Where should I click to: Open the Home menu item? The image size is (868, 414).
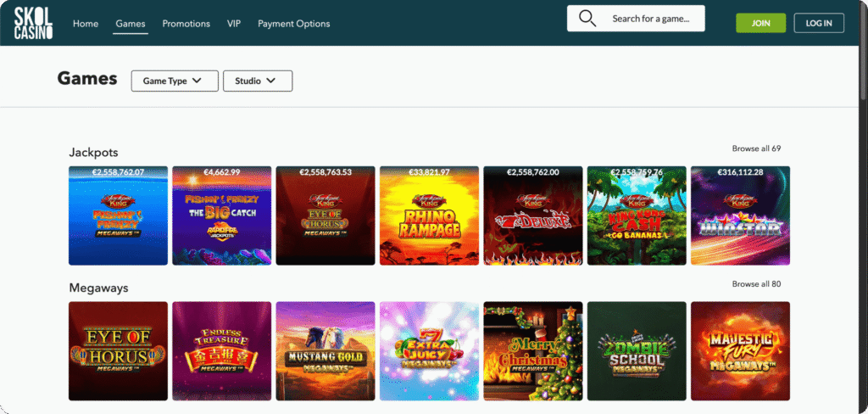coord(86,24)
